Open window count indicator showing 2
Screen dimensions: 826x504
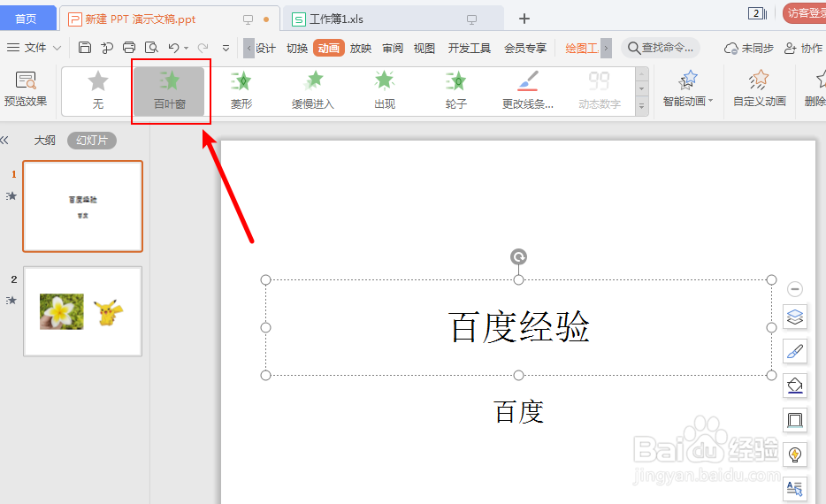757,13
